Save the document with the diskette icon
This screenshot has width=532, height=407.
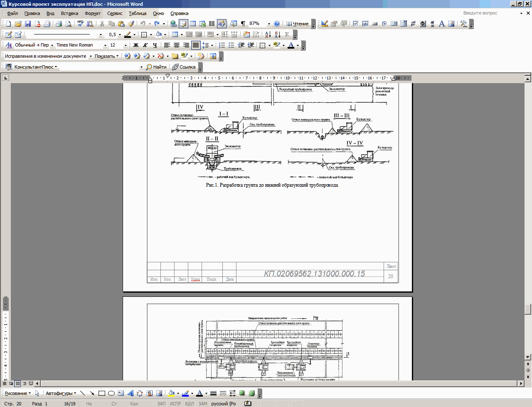click(x=28, y=24)
